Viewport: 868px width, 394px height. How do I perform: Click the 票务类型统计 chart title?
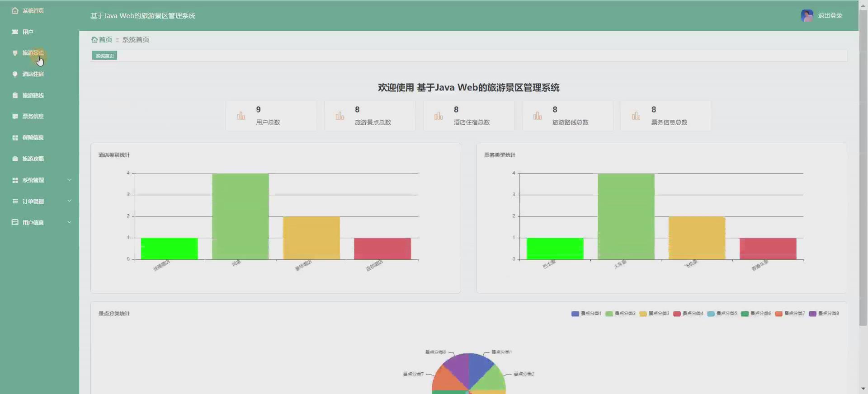point(500,155)
